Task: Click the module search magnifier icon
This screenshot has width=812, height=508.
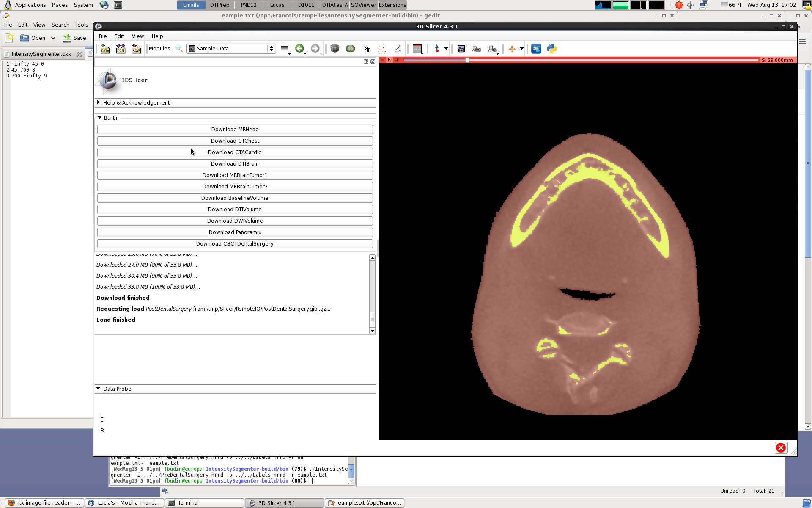Action: [x=179, y=49]
